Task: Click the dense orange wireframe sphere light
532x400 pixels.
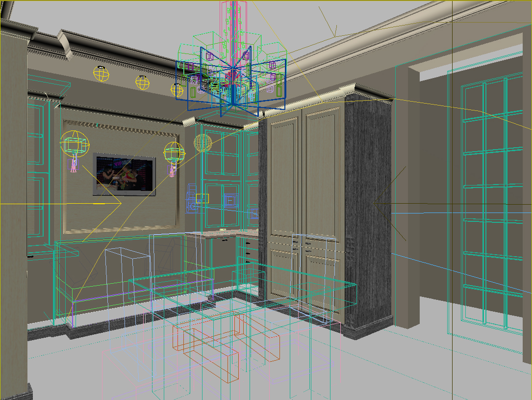Action: tap(203, 142)
